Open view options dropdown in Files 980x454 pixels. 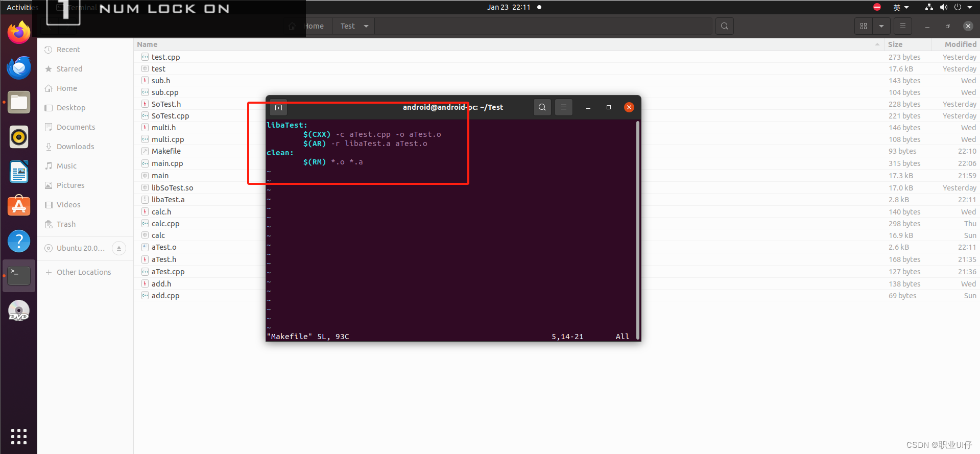[x=881, y=26]
